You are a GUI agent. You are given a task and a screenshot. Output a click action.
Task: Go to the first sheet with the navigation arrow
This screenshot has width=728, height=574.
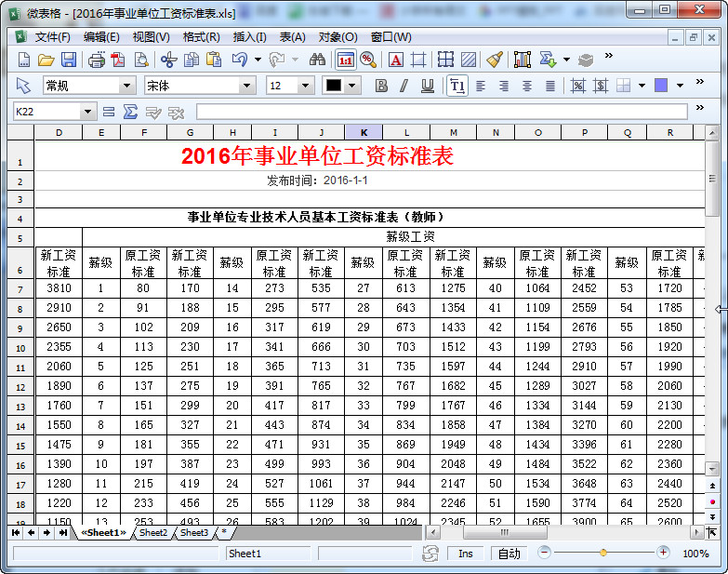pos(15,533)
